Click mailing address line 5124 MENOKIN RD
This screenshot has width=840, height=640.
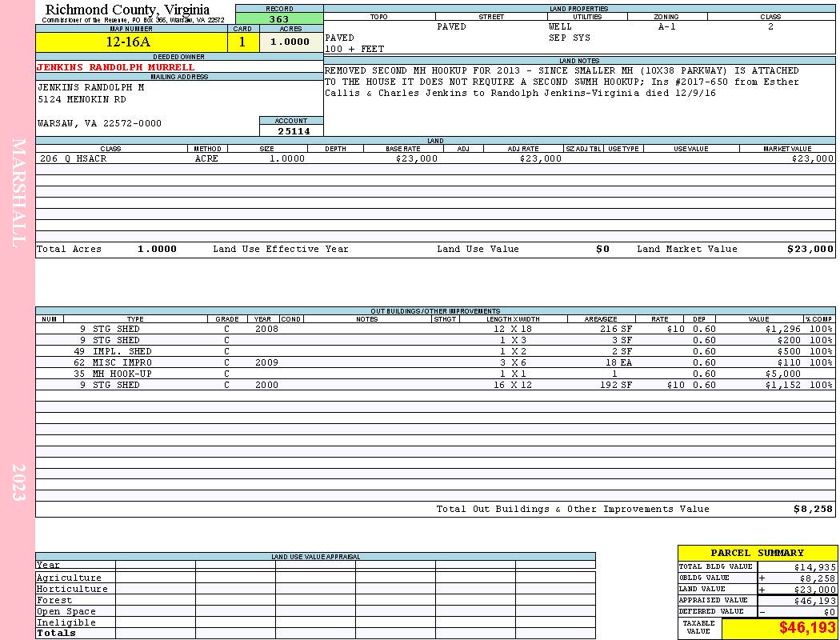click(82, 100)
